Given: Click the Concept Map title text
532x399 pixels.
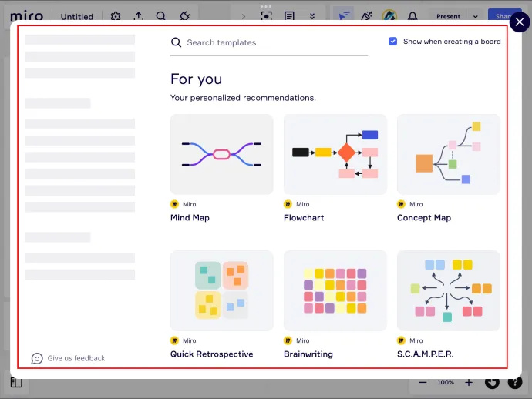Looking at the screenshot, I should [424, 218].
